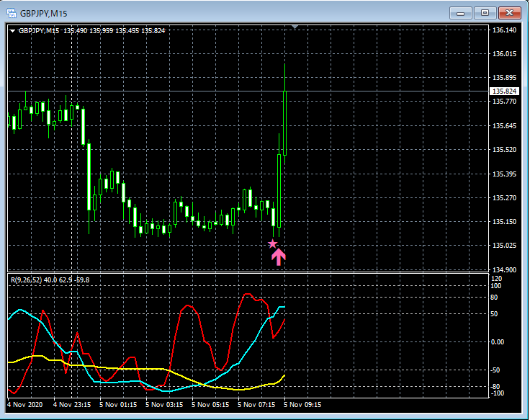
Task: Click the latest tall bullish candlestick
Action: [285, 123]
